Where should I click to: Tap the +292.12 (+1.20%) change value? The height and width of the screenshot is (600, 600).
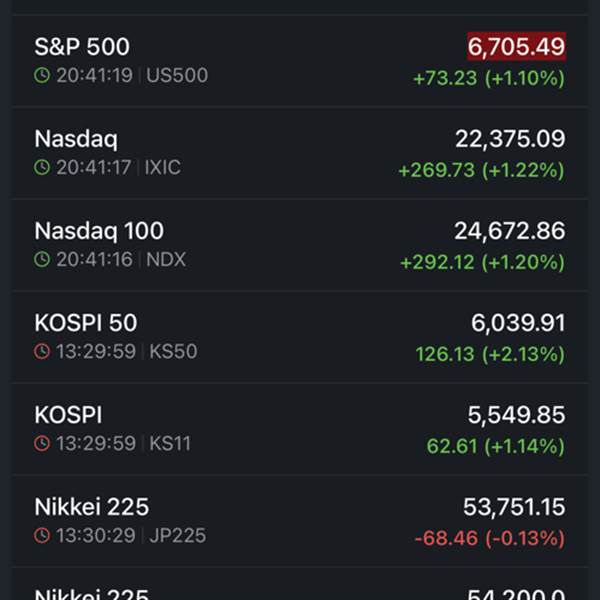pyautogui.click(x=482, y=262)
